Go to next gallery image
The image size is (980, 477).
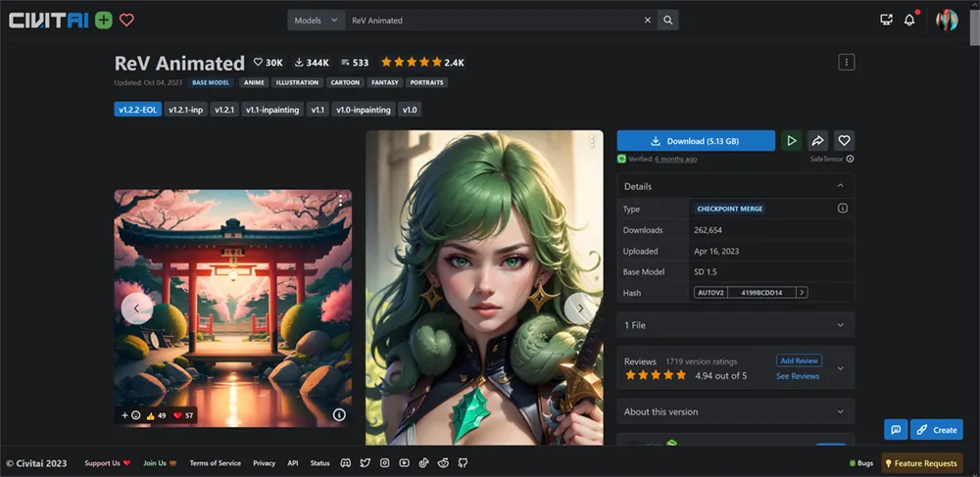click(x=580, y=308)
